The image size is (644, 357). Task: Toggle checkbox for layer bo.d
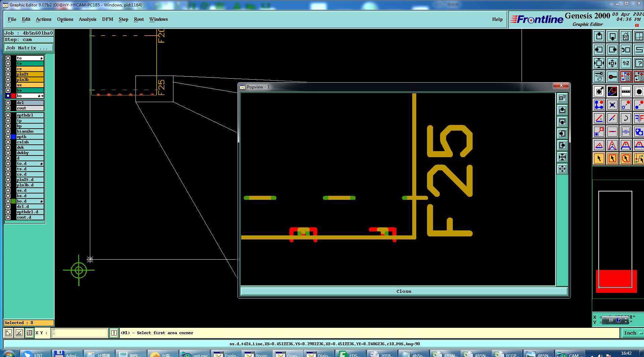click(8, 201)
